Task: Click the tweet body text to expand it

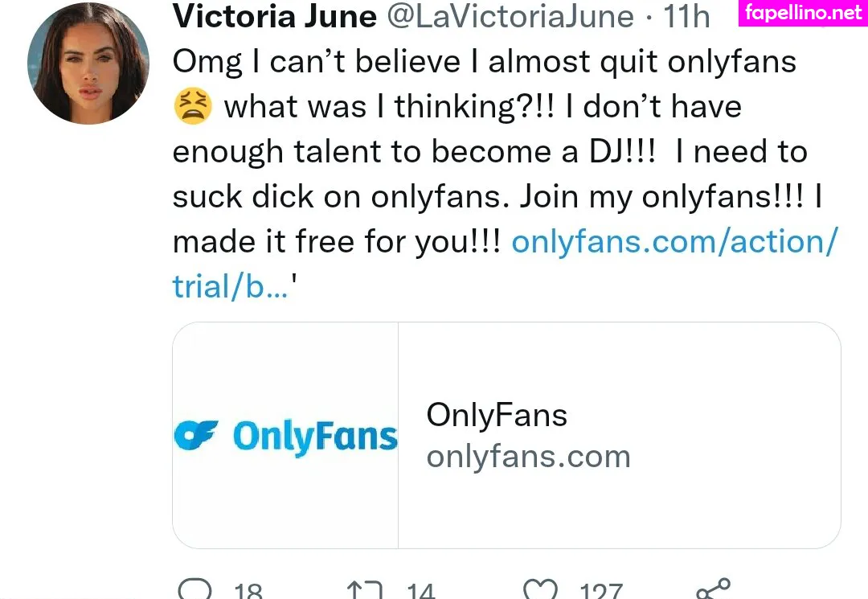Action: (x=482, y=152)
